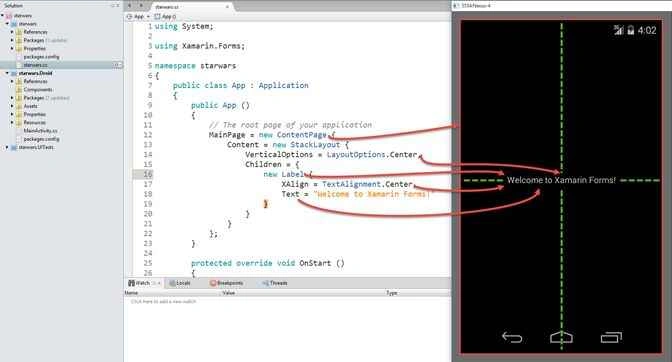The image size is (672, 362).
Task: Expand Packages (1 update) folder
Action: tap(12, 40)
